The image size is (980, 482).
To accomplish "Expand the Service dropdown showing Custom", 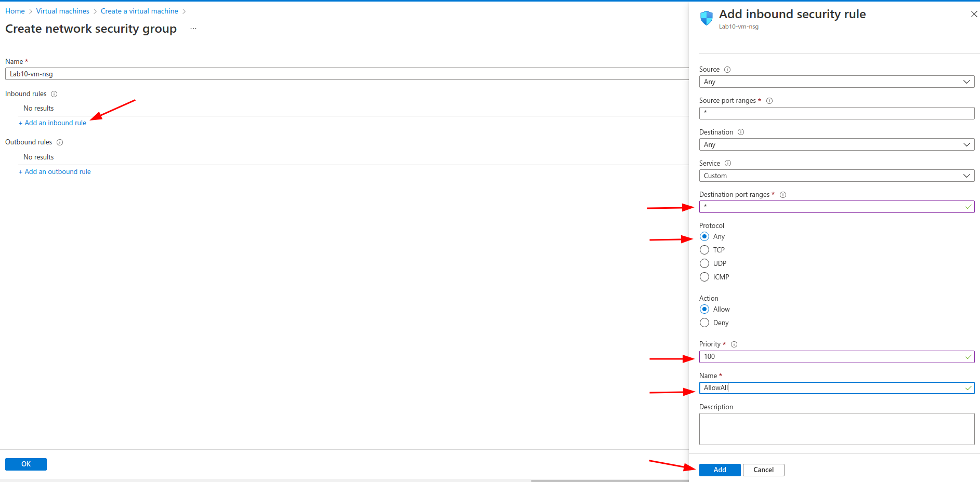I will pyautogui.click(x=837, y=176).
